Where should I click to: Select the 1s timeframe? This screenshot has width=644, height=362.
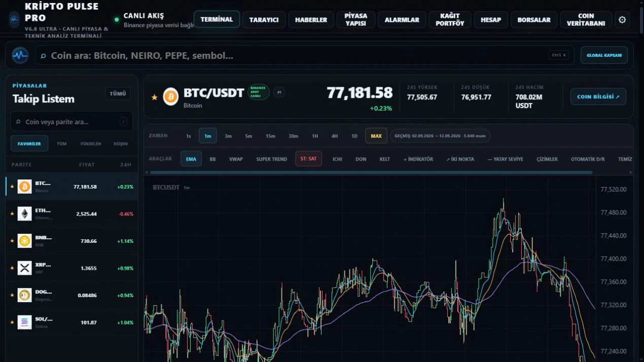(189, 136)
